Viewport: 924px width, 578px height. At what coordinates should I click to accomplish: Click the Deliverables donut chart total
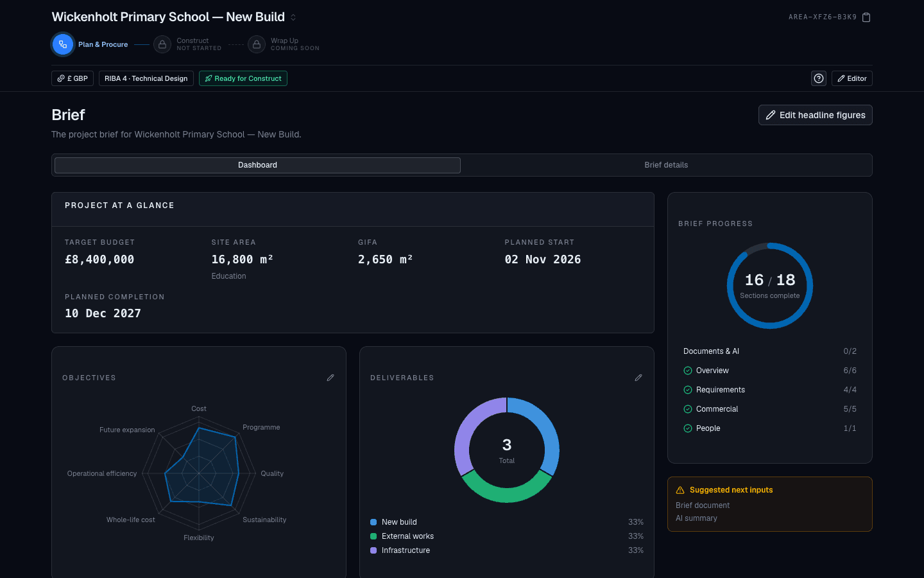[x=507, y=450]
